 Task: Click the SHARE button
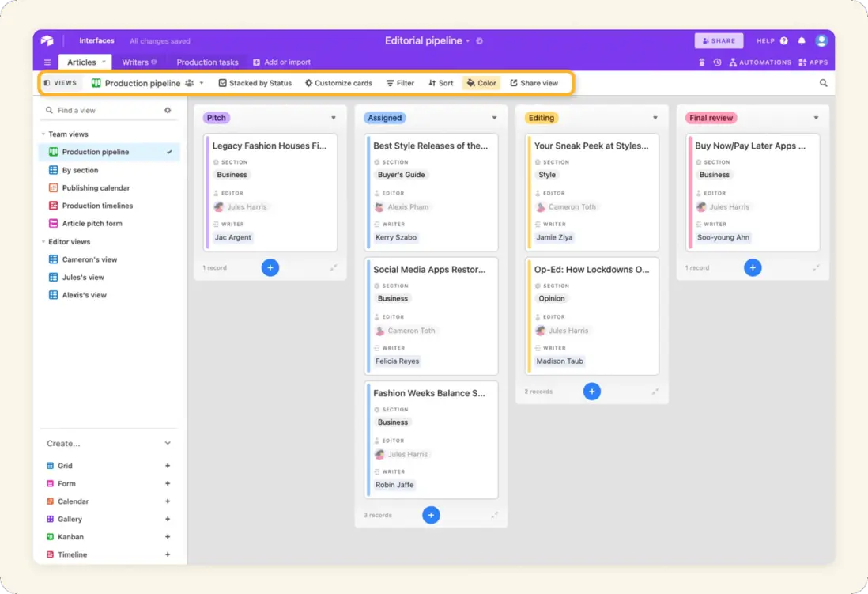pyautogui.click(x=718, y=40)
